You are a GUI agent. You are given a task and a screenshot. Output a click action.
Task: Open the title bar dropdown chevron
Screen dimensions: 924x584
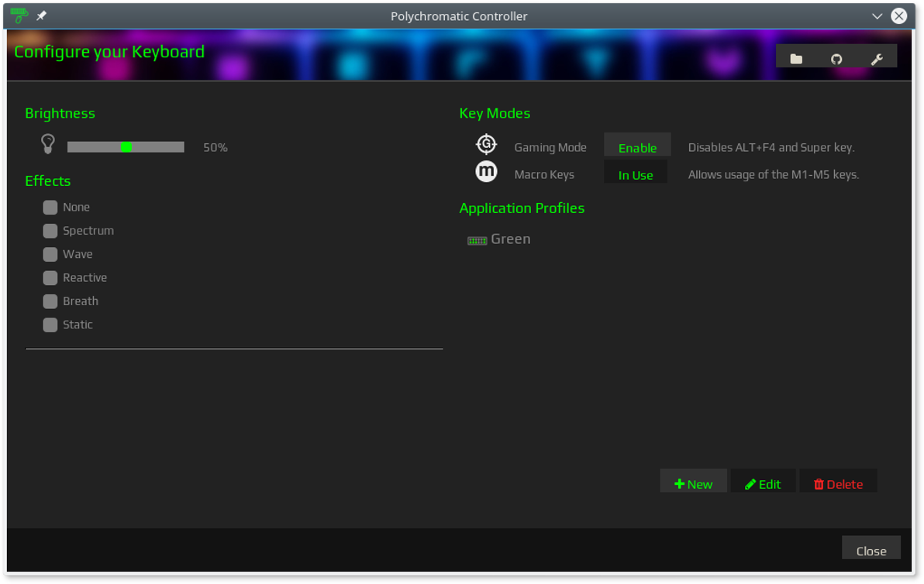[x=877, y=15]
